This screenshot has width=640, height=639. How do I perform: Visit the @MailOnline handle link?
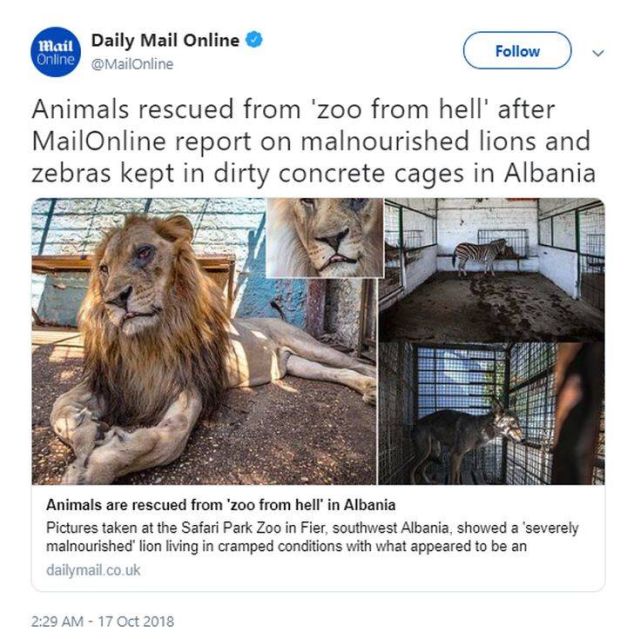132,65
